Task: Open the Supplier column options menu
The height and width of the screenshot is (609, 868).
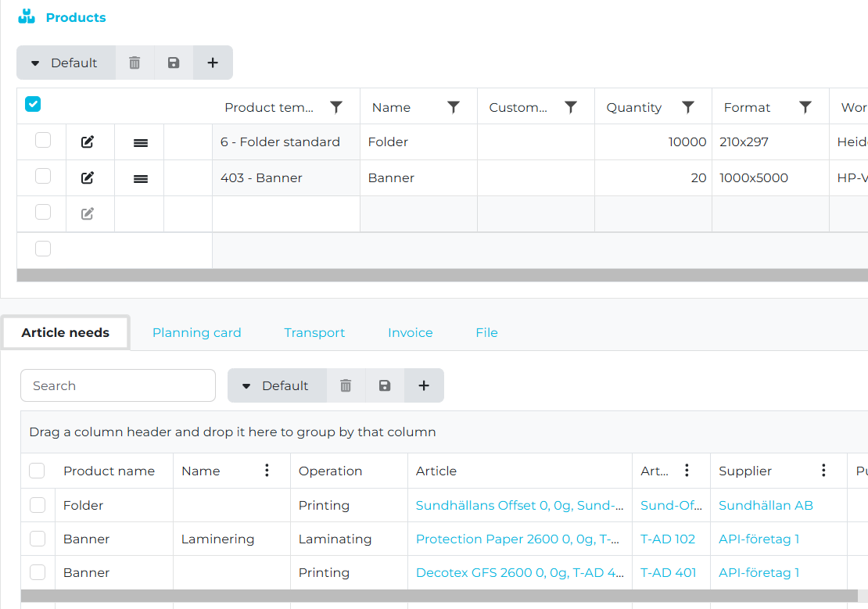Action: click(823, 471)
